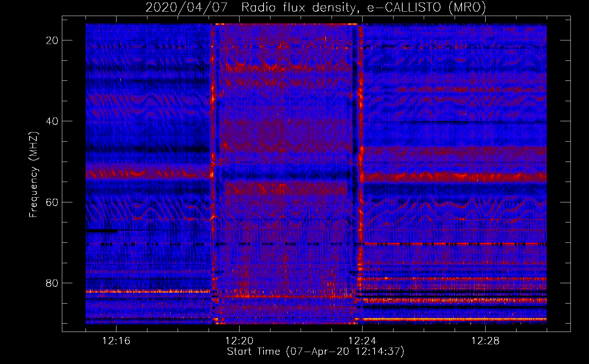
Task: Click the '20' frequency tick label
Action: pyautogui.click(x=52, y=40)
